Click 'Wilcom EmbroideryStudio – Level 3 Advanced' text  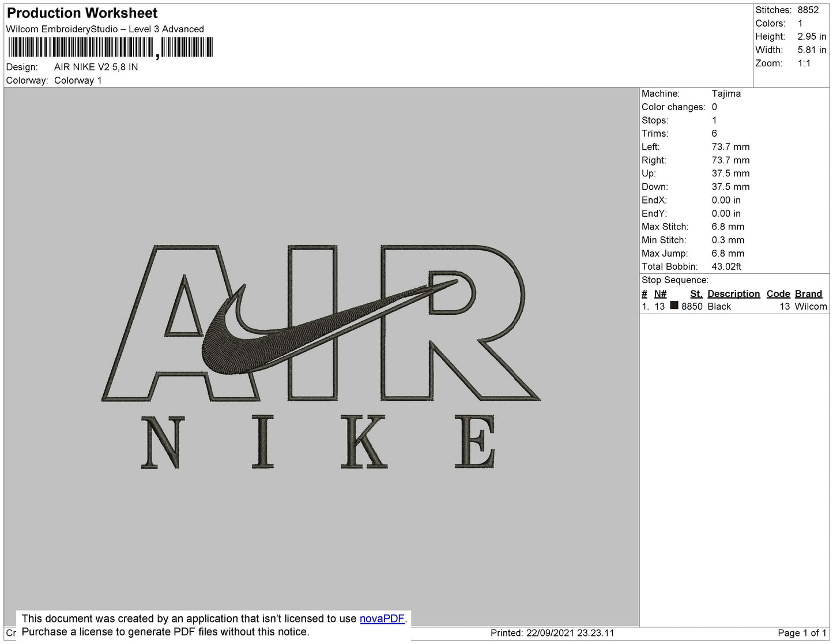point(105,29)
